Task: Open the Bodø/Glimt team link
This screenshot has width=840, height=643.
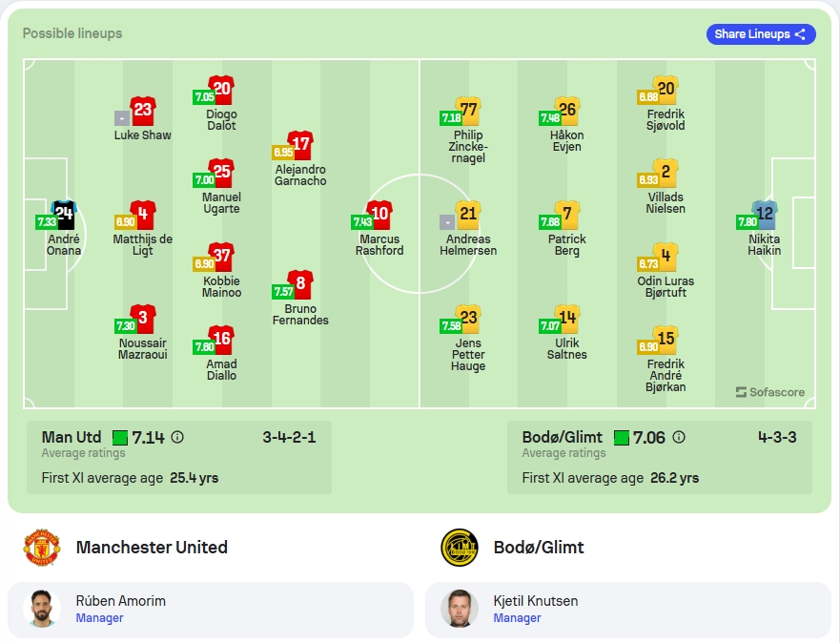Action: 539,547
